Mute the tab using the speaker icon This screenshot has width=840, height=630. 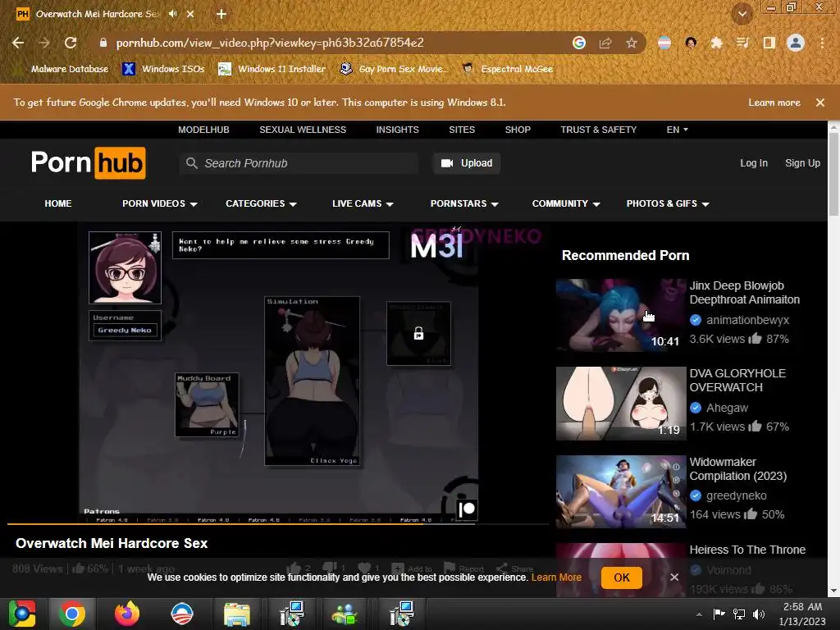pos(172,14)
